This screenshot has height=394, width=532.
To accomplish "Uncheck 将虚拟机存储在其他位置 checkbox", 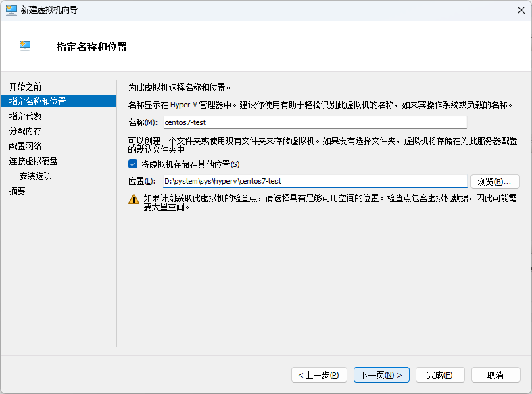I will 133,164.
